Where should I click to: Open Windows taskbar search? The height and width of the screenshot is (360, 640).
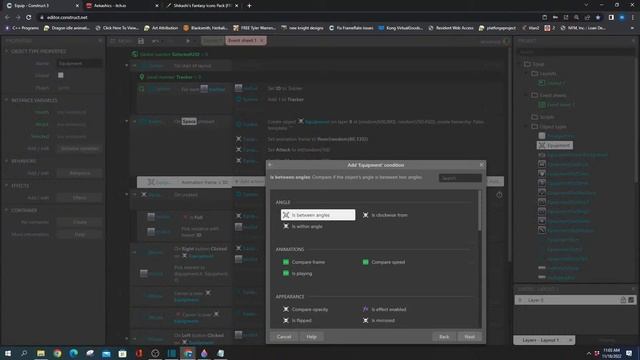[x=24, y=353]
